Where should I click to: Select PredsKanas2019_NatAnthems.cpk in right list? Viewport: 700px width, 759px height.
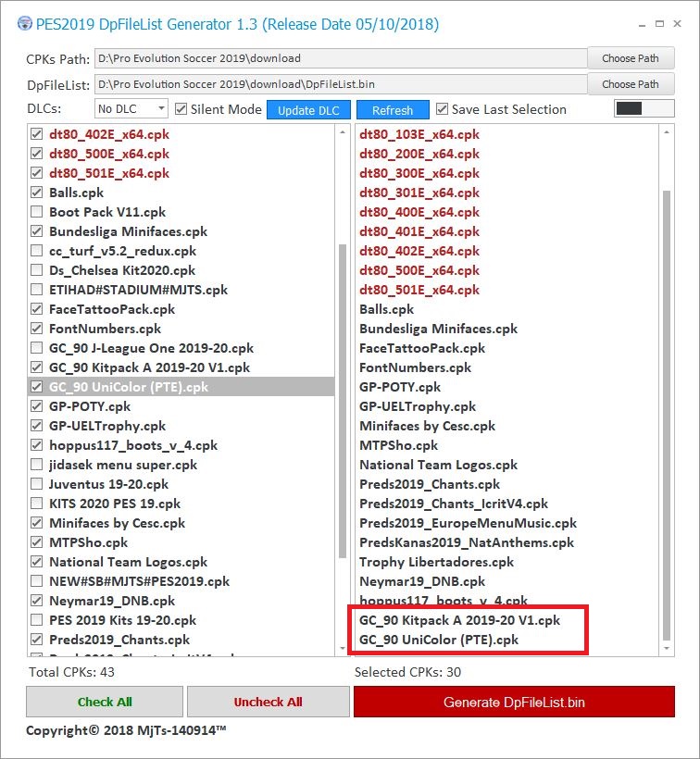pyautogui.click(x=466, y=541)
